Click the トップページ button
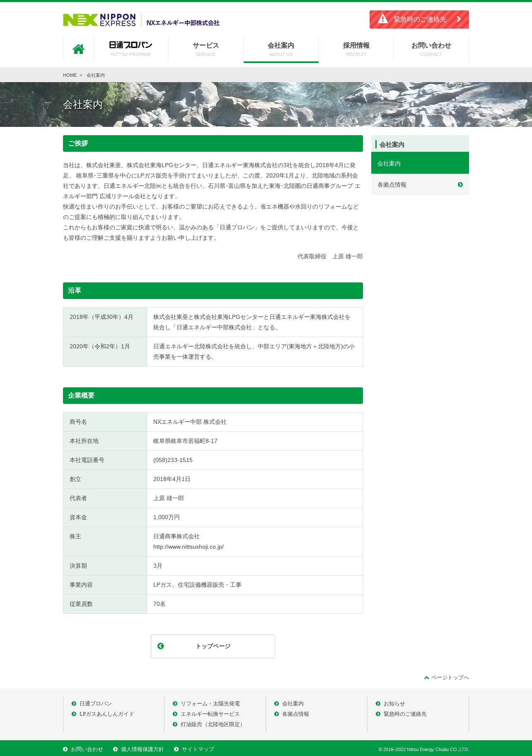This screenshot has height=756, width=532. 213,646
